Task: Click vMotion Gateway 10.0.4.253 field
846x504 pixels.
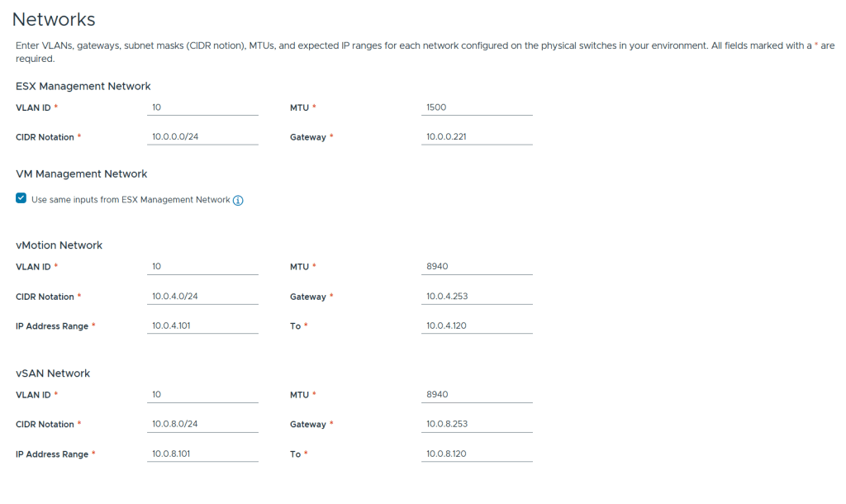Action: point(477,297)
